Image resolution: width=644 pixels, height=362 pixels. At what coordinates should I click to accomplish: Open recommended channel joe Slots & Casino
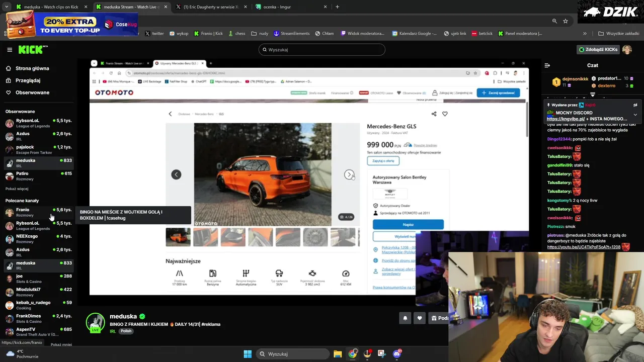coord(39,279)
